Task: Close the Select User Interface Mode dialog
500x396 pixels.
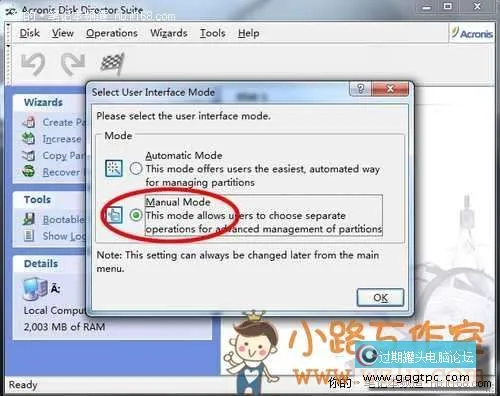Action: click(x=389, y=89)
